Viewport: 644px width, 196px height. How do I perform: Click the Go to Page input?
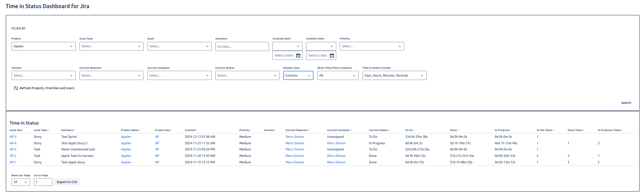(x=43, y=182)
